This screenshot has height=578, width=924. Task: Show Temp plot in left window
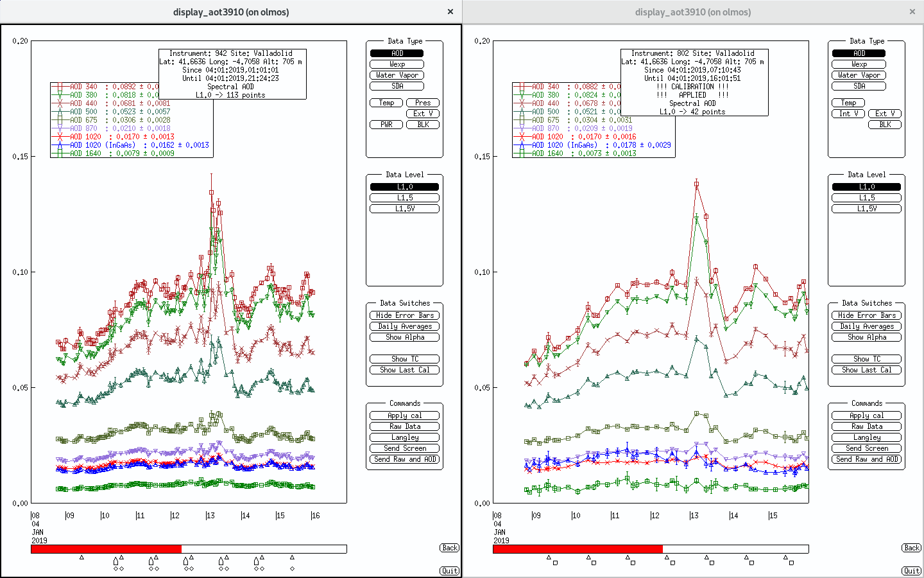[x=386, y=103]
